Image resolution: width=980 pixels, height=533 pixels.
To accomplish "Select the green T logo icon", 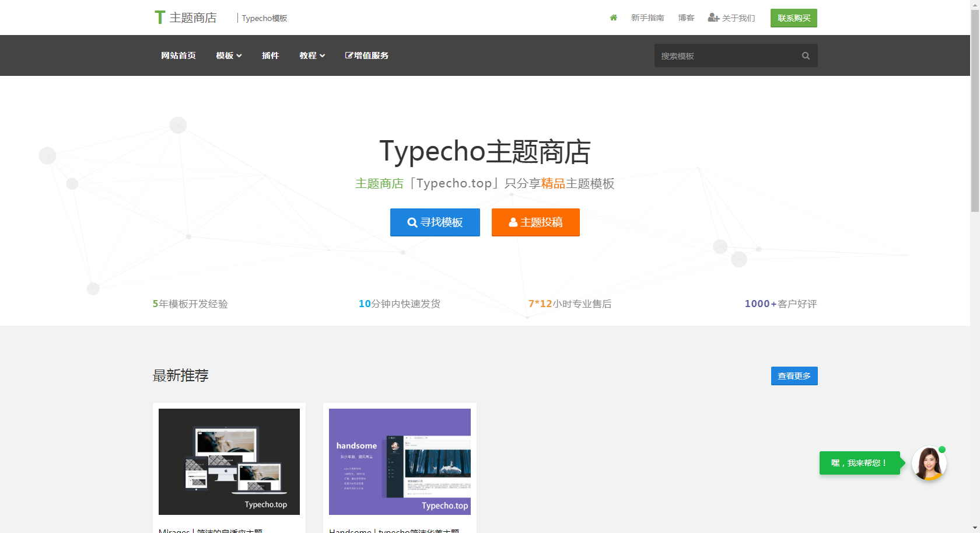I will 159,18.
